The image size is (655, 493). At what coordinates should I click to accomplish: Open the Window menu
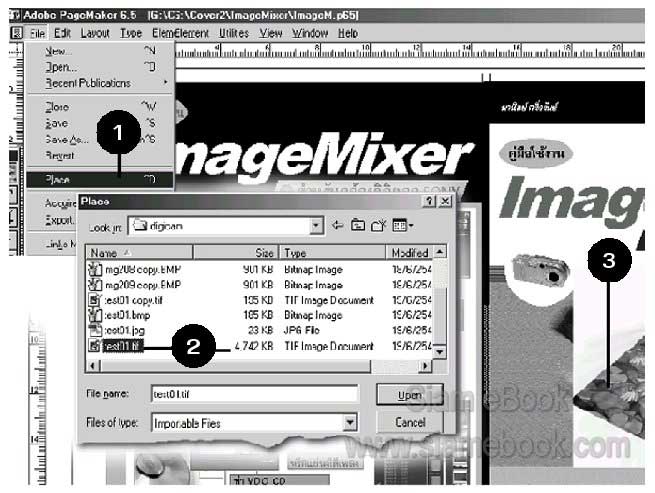coord(310,33)
